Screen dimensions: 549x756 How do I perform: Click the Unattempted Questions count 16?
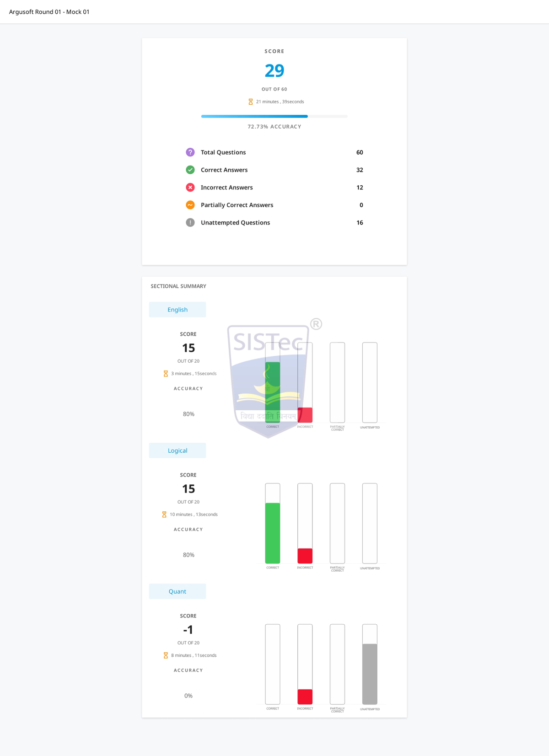(360, 223)
